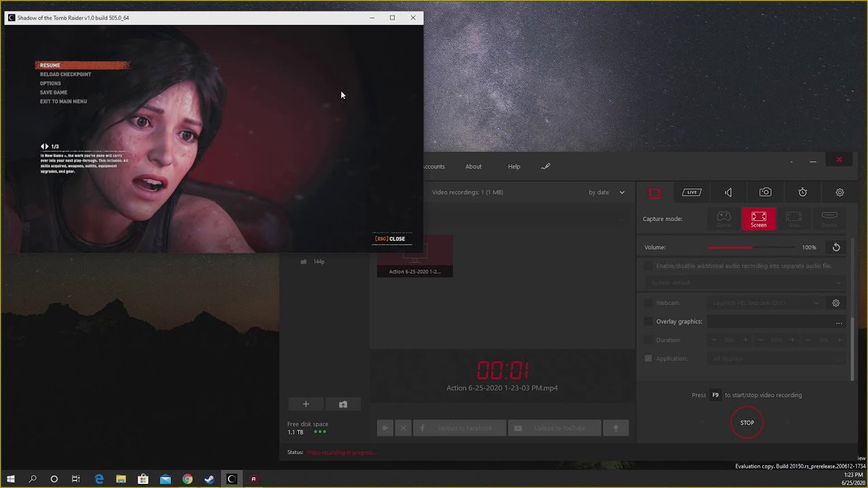The width and height of the screenshot is (868, 488).
Task: Click the open recordings folder button
Action: (x=343, y=404)
